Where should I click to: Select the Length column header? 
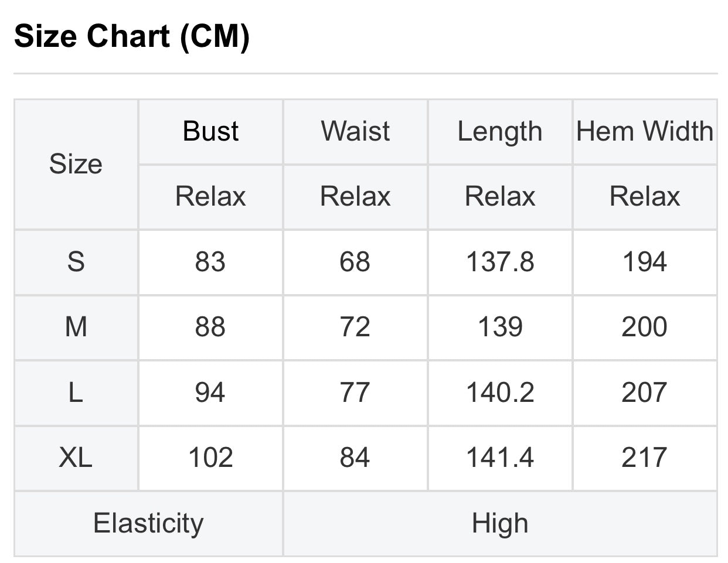coord(500,131)
